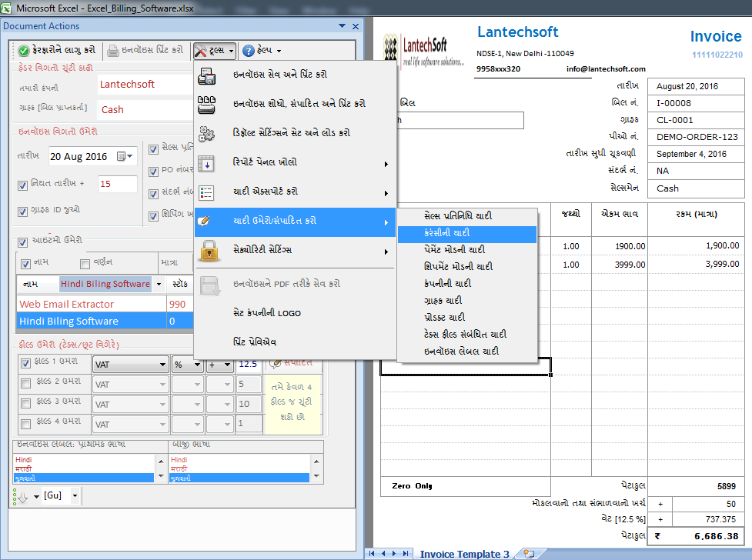The width and height of the screenshot is (752, 560).
Task: Open the VAT dropdown in field 1 row
Action: 162,365
